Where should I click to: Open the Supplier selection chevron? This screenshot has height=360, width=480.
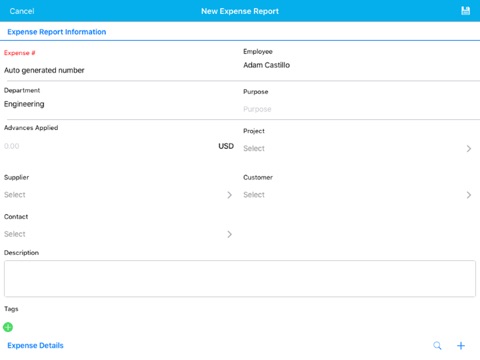pos(229,195)
